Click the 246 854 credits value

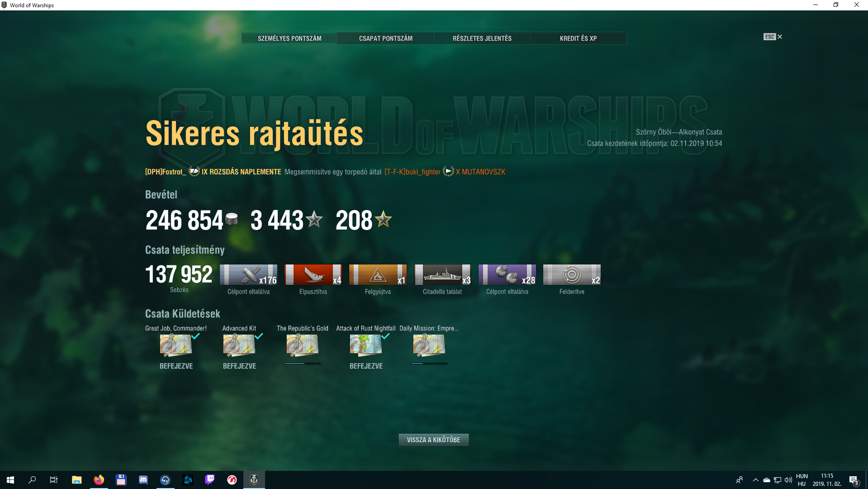point(185,220)
